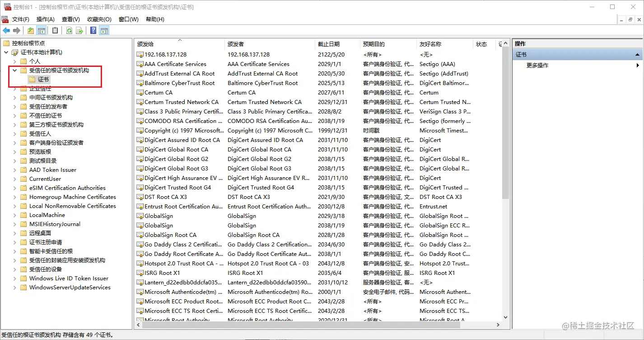Click the friendly name Sectigo (AAA)
The image size is (644, 340).
tap(437, 64)
